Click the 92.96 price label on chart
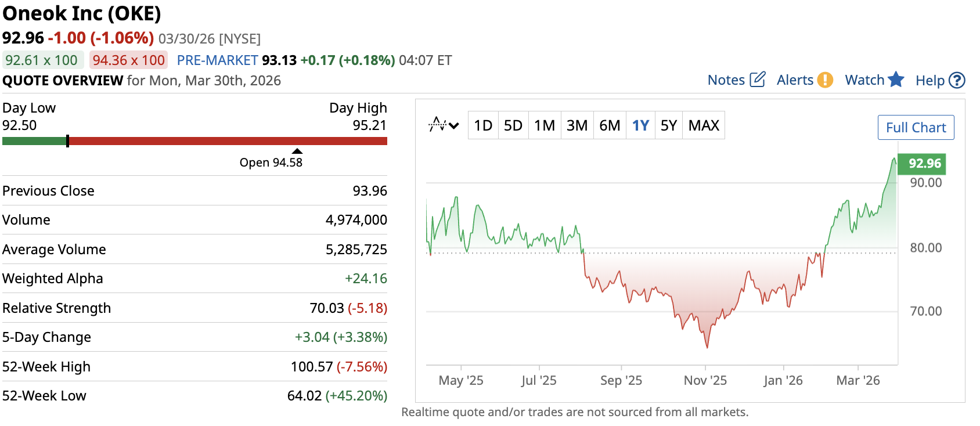The image size is (980, 426). click(924, 164)
